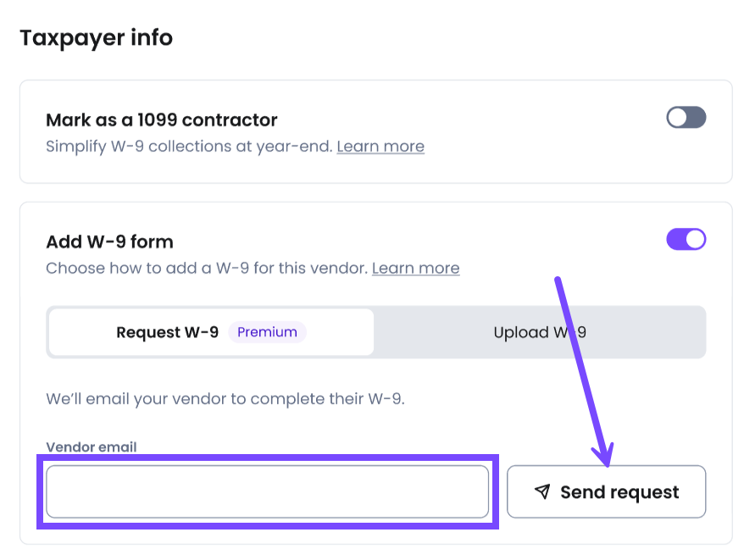Enable the 1099 contractor toggle

(686, 118)
